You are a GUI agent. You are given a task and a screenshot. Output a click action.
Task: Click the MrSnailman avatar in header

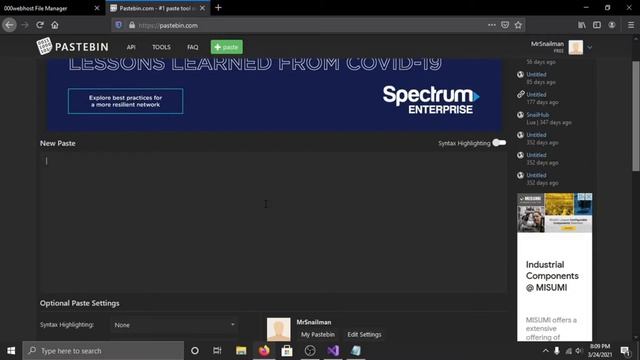point(576,47)
